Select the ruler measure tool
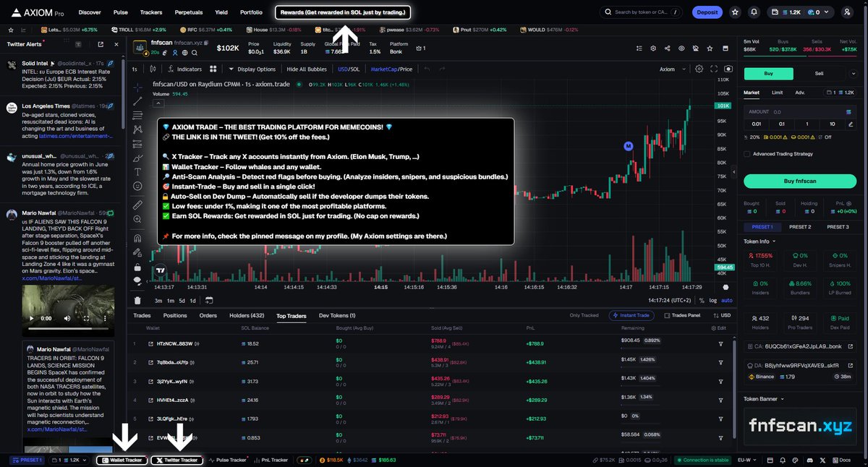Screen dimensions: 868x467 click(x=137, y=205)
